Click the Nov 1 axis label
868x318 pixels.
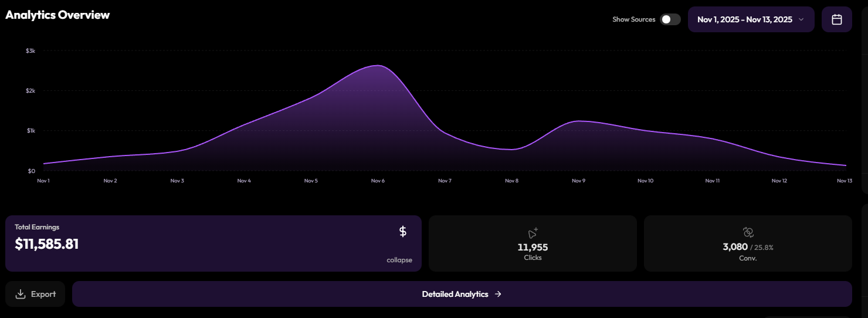(x=43, y=181)
